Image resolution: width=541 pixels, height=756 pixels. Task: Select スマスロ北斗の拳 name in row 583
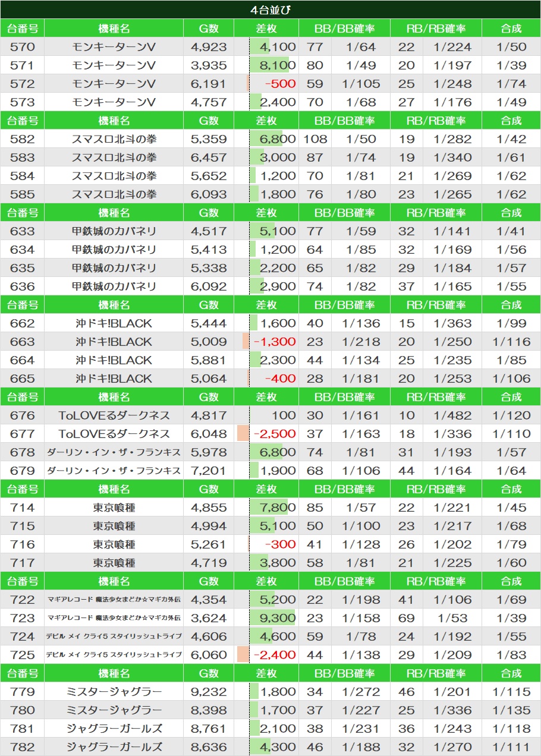point(114,157)
